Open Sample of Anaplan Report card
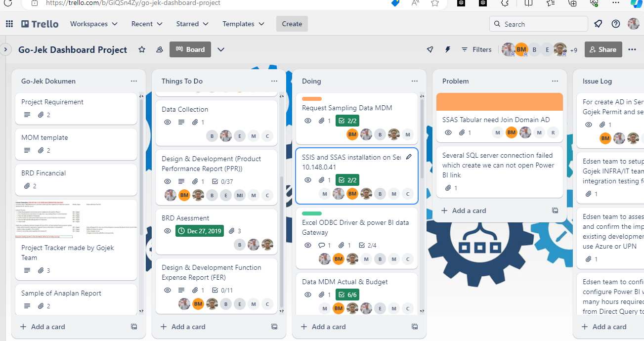Viewport: 644px width, 341px height. pos(76,299)
